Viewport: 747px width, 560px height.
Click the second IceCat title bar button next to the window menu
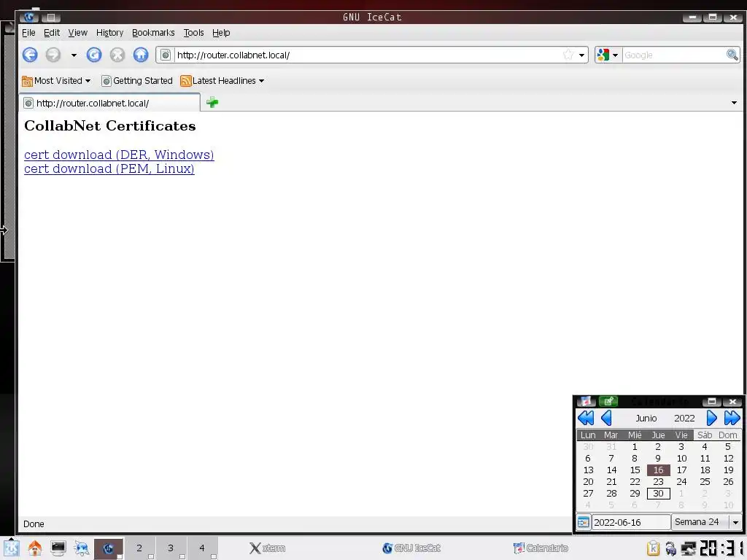point(51,17)
